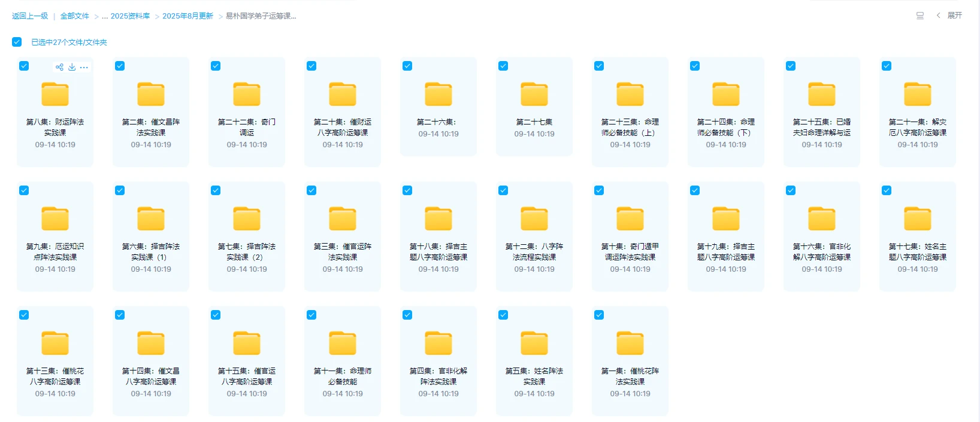Screen dimensions: 980x422
Task: Open the 第一集：催桃花阵法实践课 folder icon
Action: [x=630, y=344]
